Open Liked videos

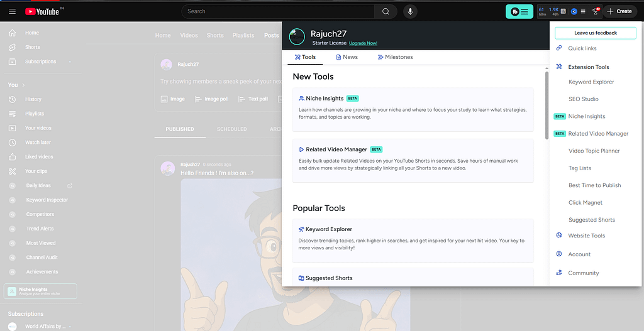[40, 156]
